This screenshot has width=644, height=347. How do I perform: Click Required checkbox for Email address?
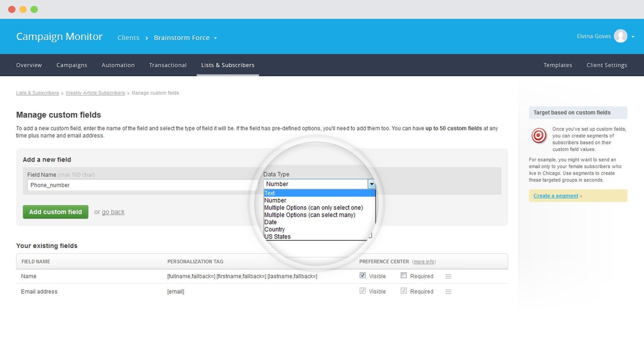coord(404,291)
